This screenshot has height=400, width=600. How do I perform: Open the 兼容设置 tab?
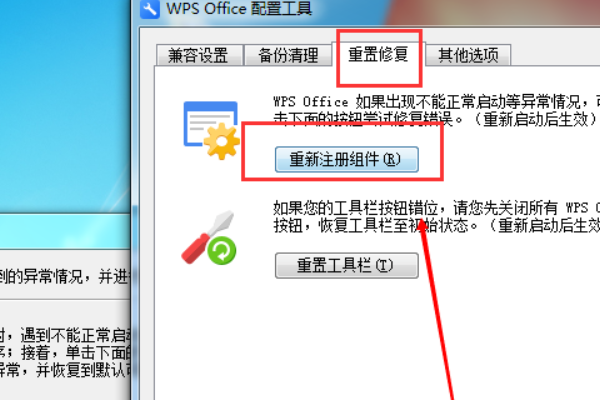pos(199,56)
